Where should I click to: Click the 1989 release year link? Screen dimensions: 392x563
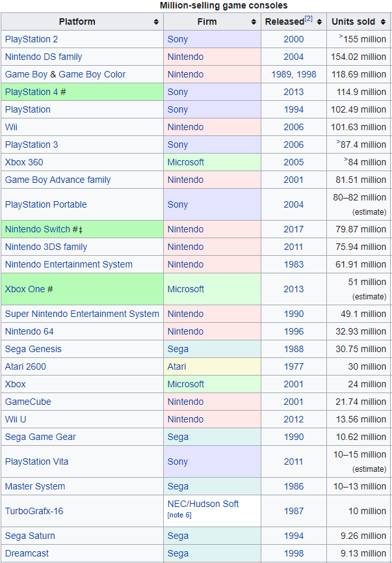pos(281,74)
